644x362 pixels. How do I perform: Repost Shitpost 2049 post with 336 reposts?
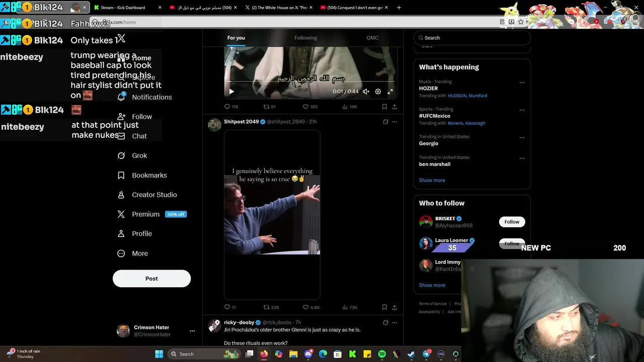(271, 307)
